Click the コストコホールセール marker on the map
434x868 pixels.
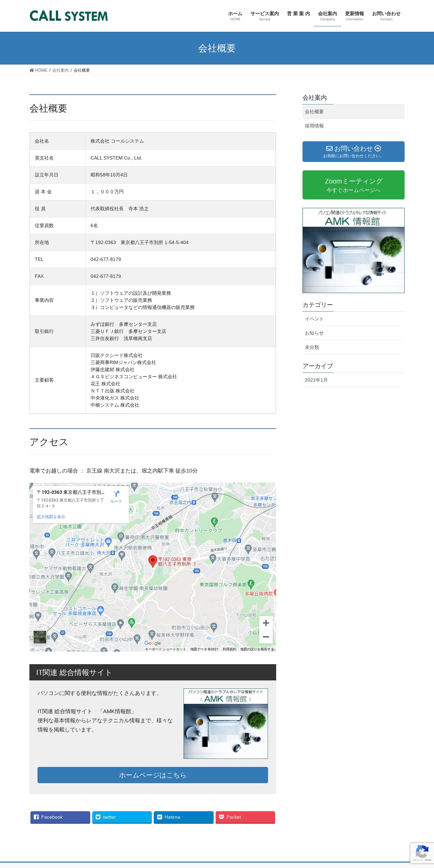(x=100, y=610)
